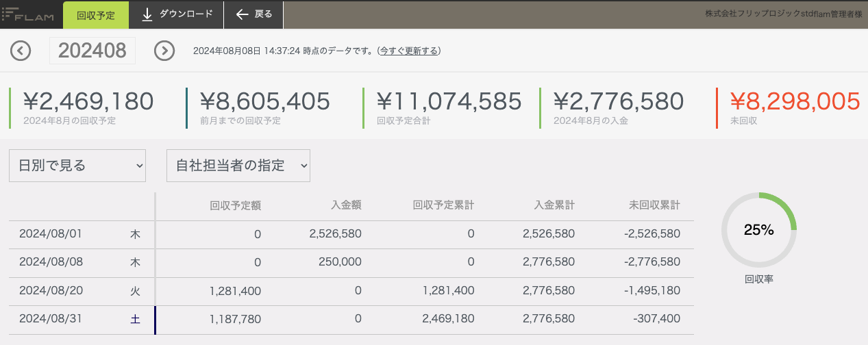Click the 回収予定累計 column header

click(x=443, y=205)
